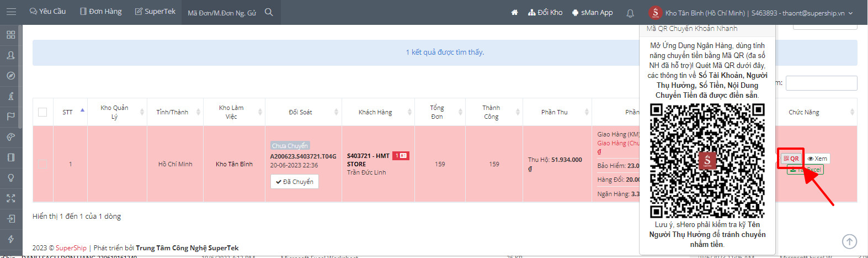Sort by the Chức Năng column
Viewport: 868px width, 258px height.
tap(817, 112)
